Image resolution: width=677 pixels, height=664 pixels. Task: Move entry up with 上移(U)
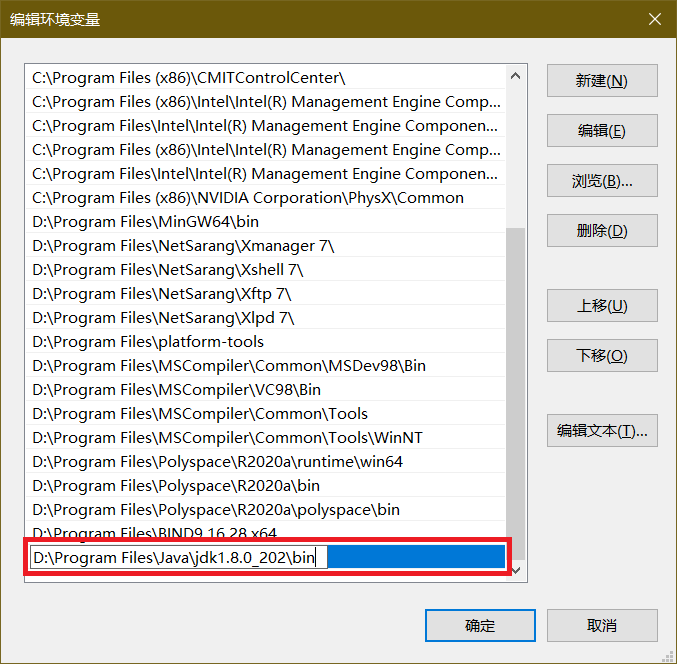[x=601, y=306]
